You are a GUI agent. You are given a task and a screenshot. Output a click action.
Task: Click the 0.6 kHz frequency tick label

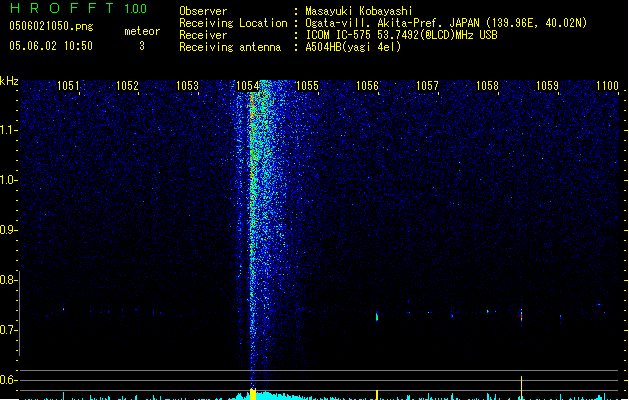tap(8, 380)
